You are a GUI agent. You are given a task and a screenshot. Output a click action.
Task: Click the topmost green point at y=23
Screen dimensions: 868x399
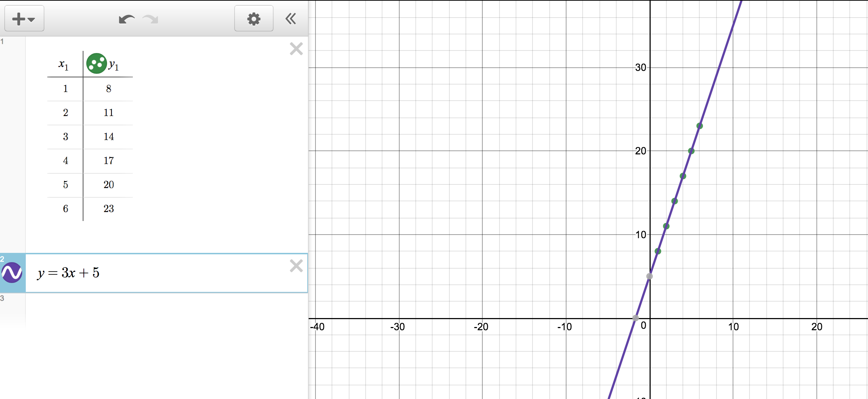click(x=699, y=126)
